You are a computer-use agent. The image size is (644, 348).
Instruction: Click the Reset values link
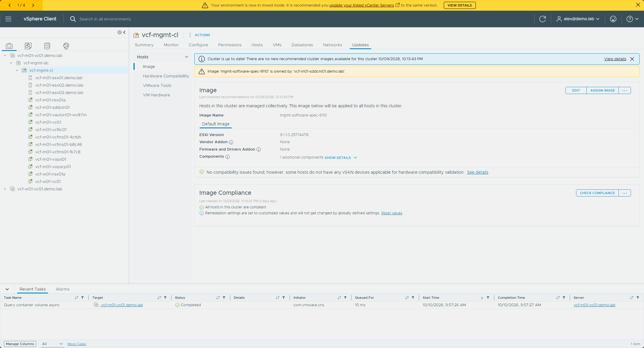pyautogui.click(x=392, y=213)
